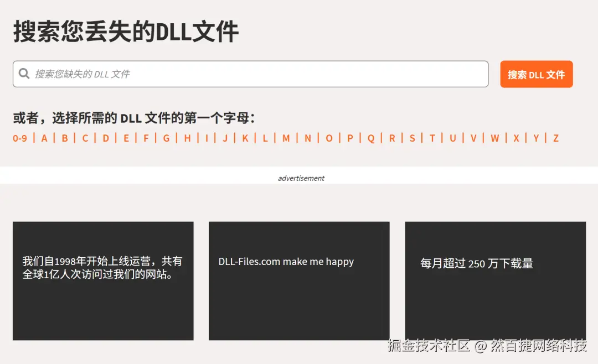
Task: Click the magnifying glass icon in search box
Action: (x=24, y=74)
